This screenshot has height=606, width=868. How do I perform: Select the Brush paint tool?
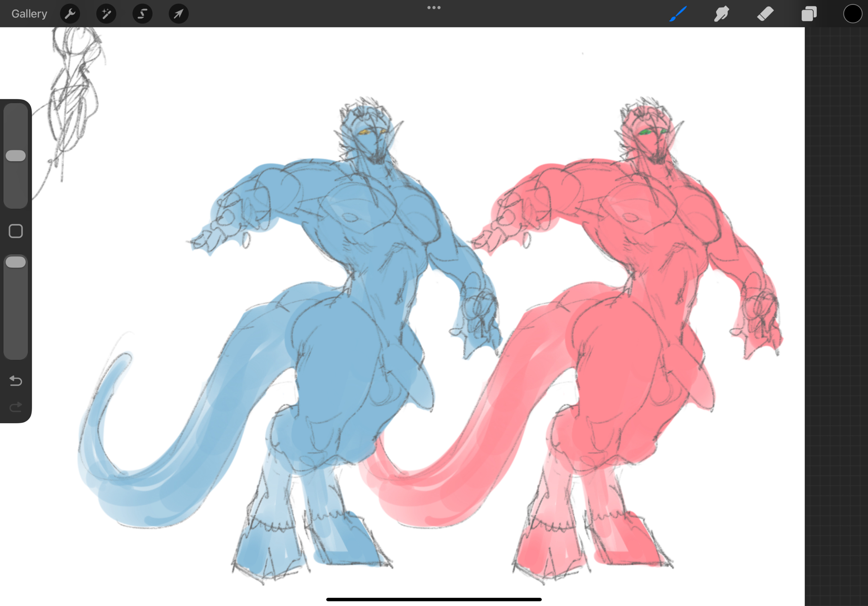pyautogui.click(x=678, y=14)
